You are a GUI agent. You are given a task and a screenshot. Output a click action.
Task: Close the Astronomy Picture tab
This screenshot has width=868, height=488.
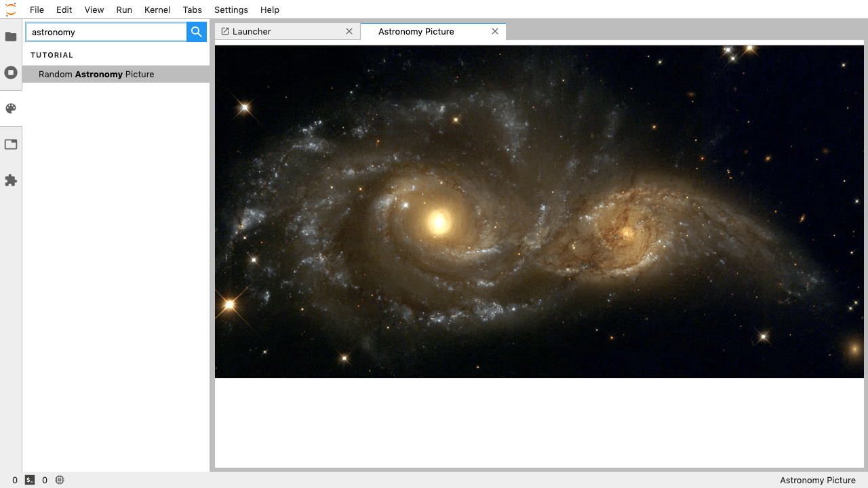coord(495,31)
